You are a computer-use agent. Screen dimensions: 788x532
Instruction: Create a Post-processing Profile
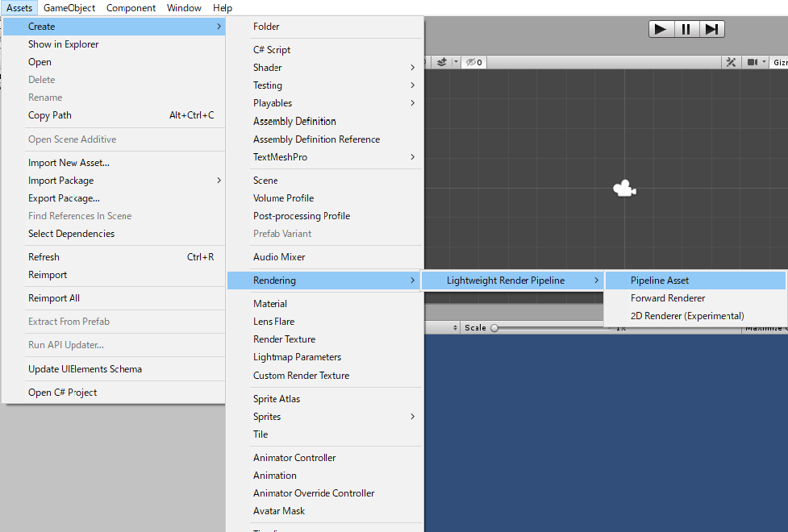(325, 215)
